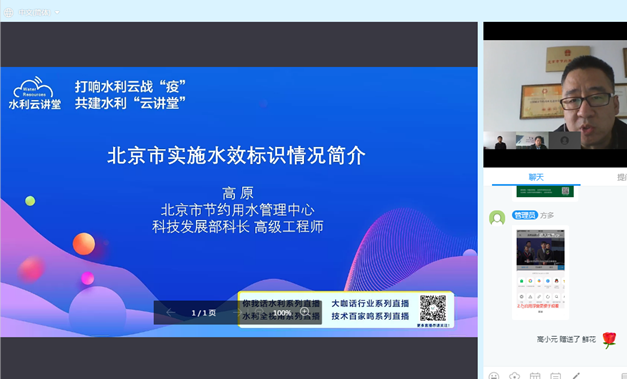This screenshot has height=379, width=627.
Task: Open the calendar icon in chat toolbar
Action: (x=535, y=376)
